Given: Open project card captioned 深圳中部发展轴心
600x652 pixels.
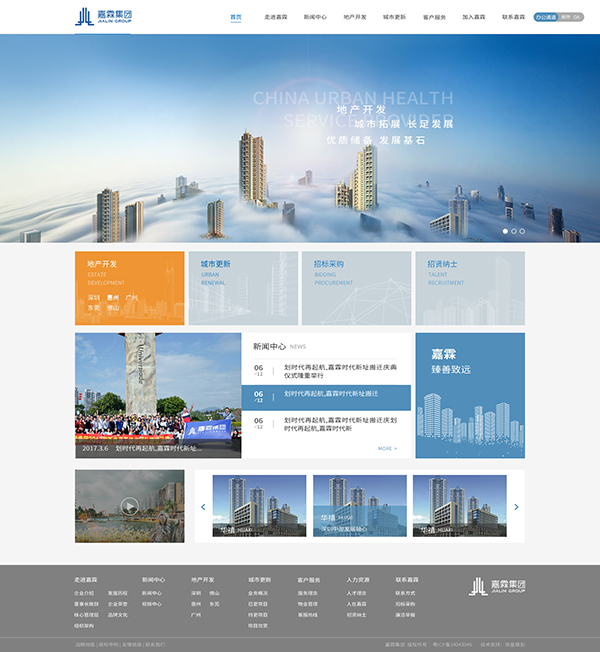Looking at the screenshot, I should [360, 506].
